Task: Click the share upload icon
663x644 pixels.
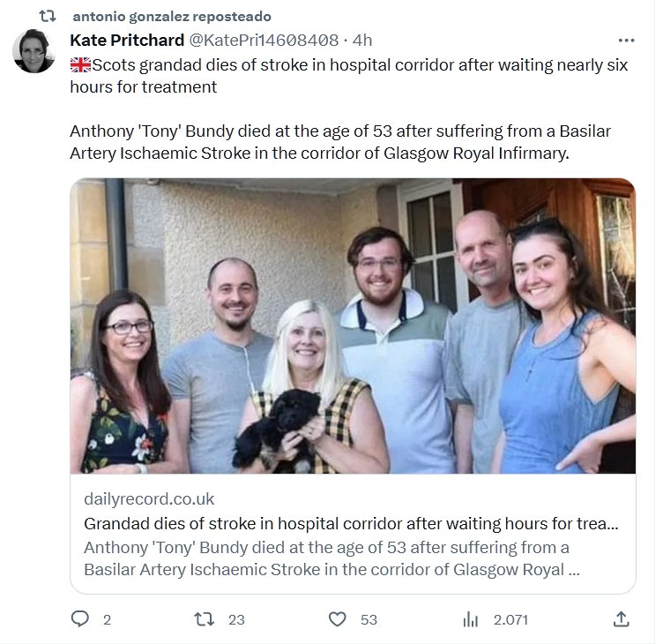Action: pyautogui.click(x=621, y=619)
